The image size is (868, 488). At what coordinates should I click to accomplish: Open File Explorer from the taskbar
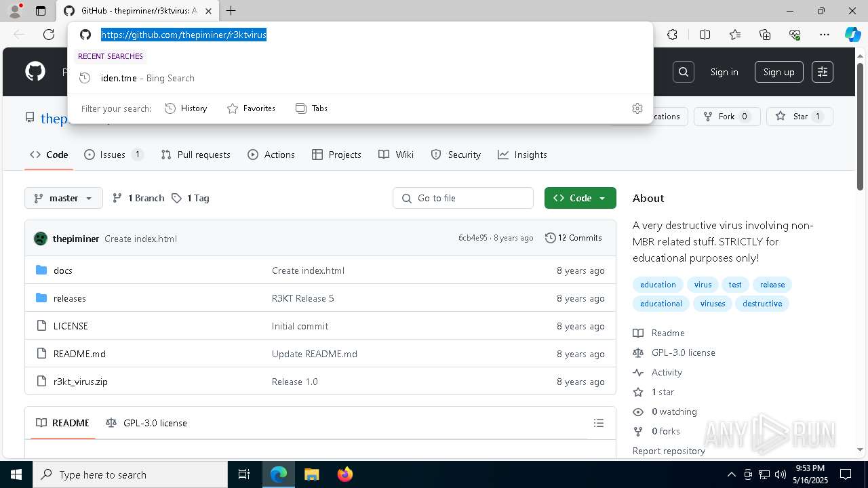click(x=311, y=474)
